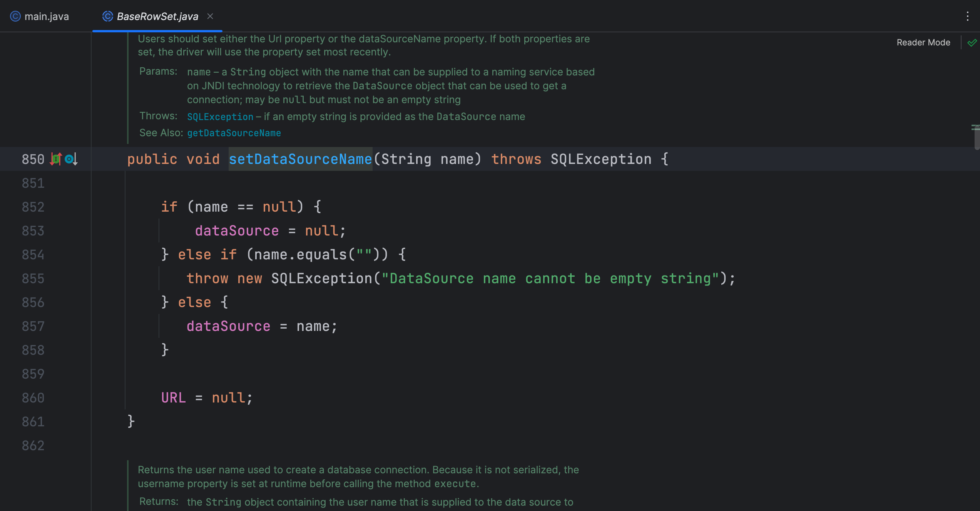The image size is (980, 511).
Task: Click line number 862 in the gutter
Action: [x=33, y=445]
